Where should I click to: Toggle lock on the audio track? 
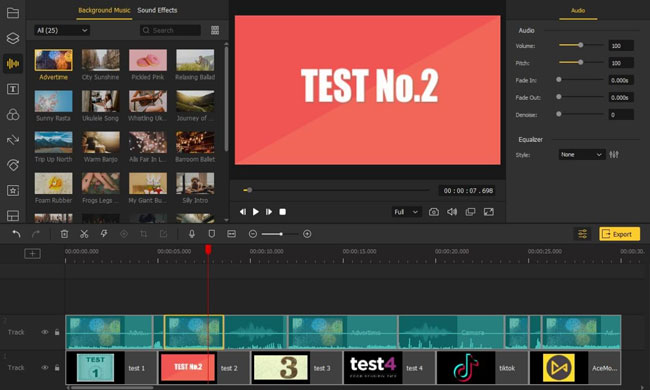(57, 332)
